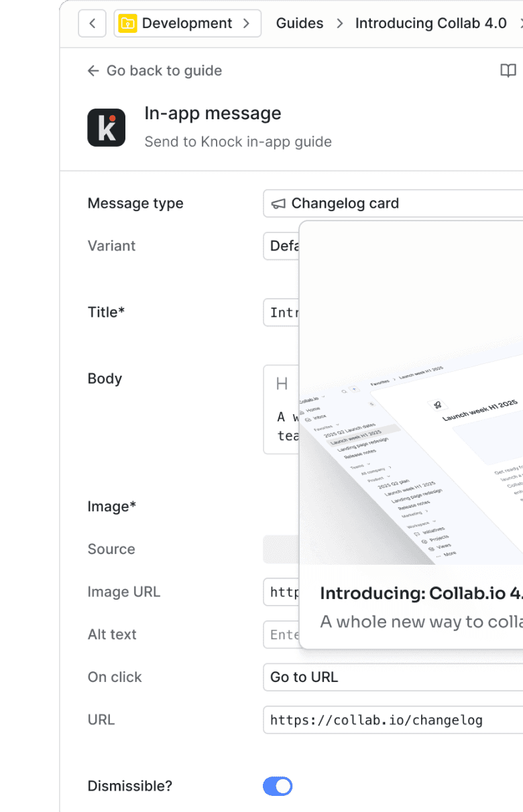Click the yellow Development folder icon
The image size is (523, 812).
(x=127, y=23)
